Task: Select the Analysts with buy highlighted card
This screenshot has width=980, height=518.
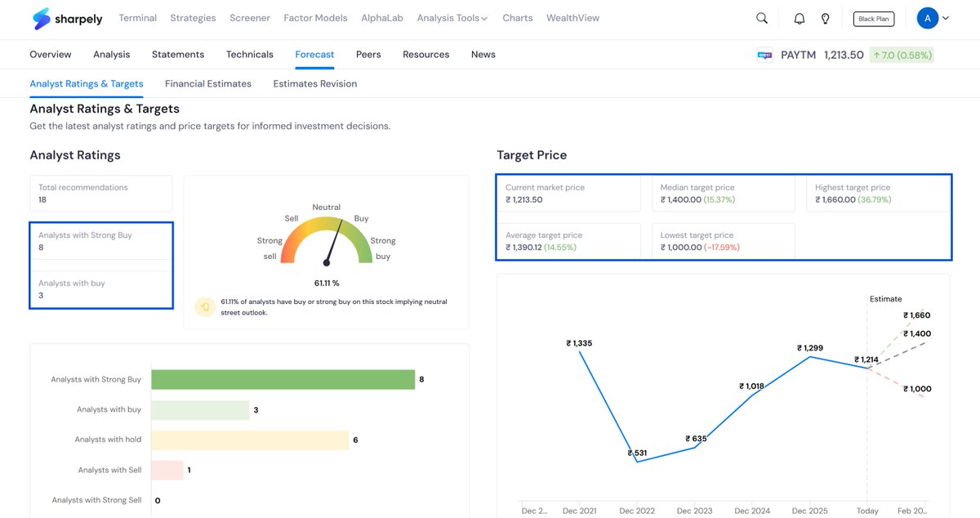Action: (x=101, y=290)
